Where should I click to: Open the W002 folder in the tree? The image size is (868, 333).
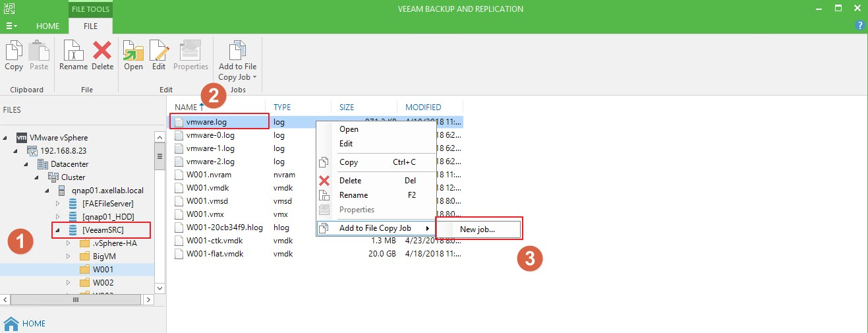[x=103, y=282]
